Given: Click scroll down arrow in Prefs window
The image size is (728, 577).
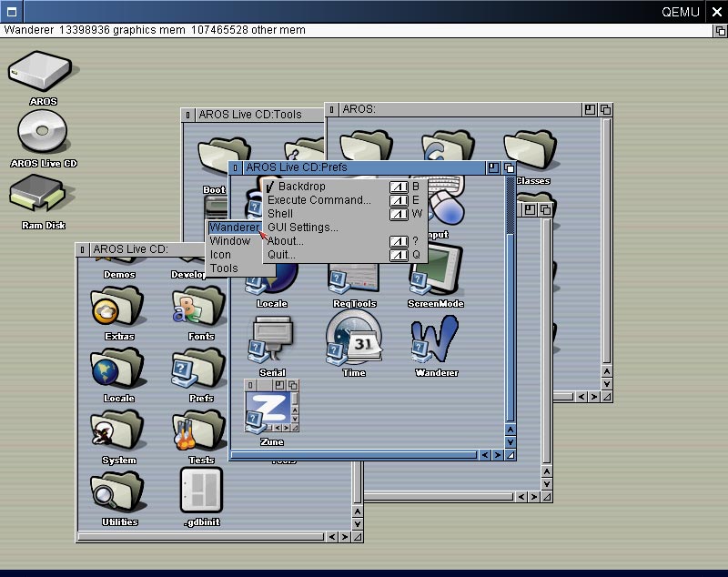Looking at the screenshot, I should point(510,442).
